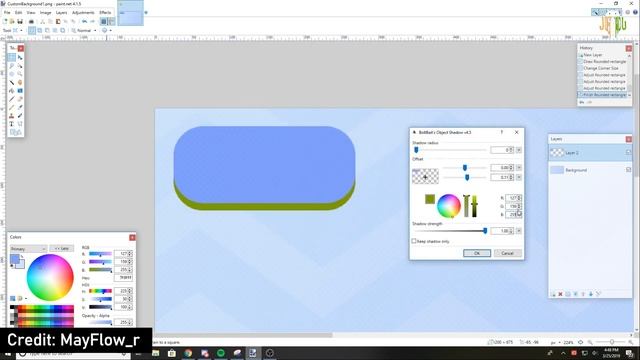Viewport: 640px width, 360px height.
Task: Click the help question mark in Object Shadow dialog
Action: point(502,132)
